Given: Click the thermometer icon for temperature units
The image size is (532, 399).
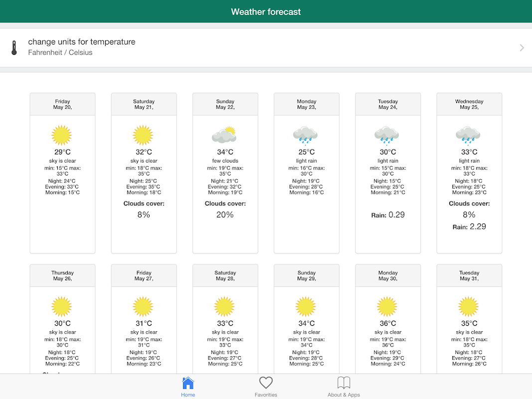Looking at the screenshot, I should coord(14,48).
